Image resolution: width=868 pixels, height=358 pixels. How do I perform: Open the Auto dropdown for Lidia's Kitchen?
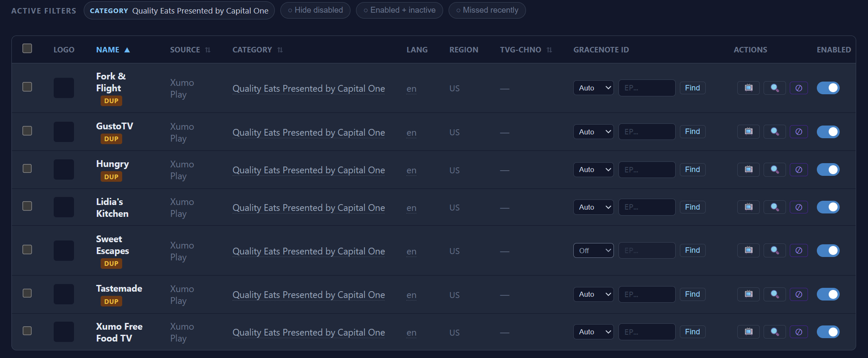pyautogui.click(x=593, y=207)
